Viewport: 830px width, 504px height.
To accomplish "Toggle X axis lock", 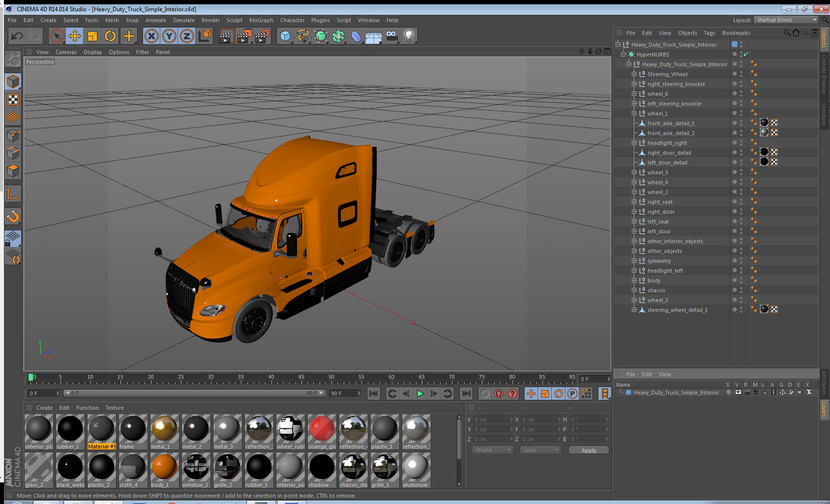I will tap(151, 36).
